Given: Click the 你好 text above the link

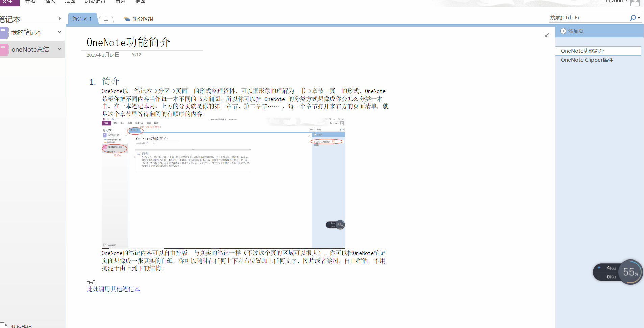Looking at the screenshot, I should click(91, 282).
